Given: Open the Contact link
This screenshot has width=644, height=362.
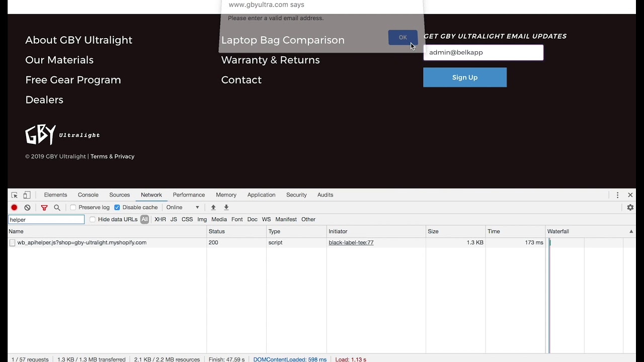Looking at the screenshot, I should (x=242, y=80).
